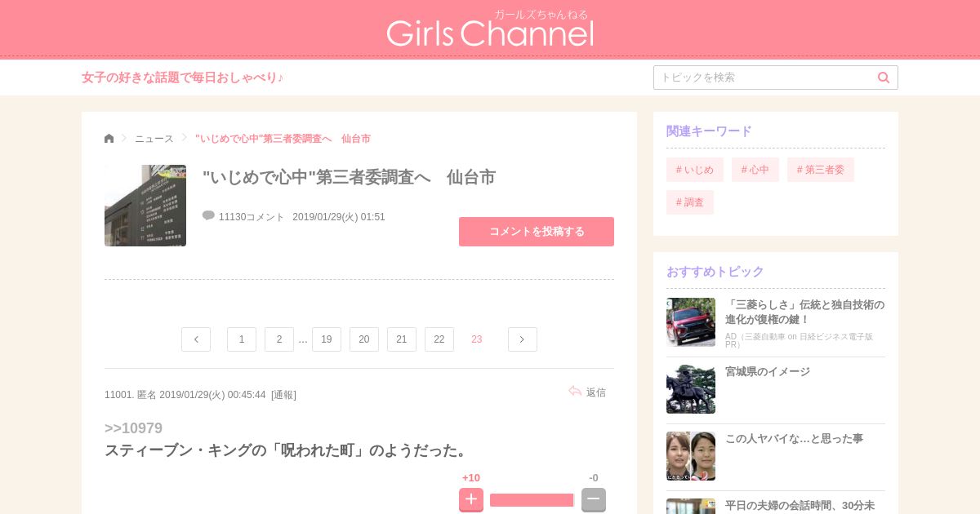Go to previous page with left chevron

(196, 339)
